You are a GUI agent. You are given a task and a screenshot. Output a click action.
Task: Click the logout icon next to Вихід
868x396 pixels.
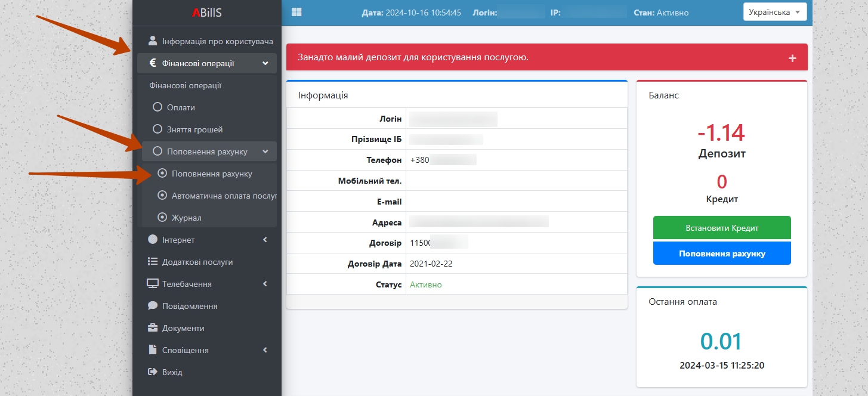click(153, 372)
